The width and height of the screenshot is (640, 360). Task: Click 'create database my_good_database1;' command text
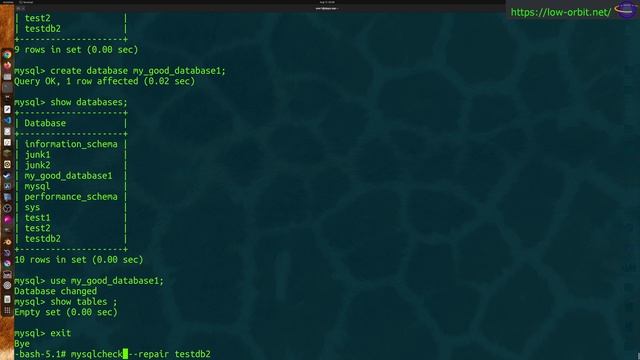pyautogui.click(x=138, y=71)
